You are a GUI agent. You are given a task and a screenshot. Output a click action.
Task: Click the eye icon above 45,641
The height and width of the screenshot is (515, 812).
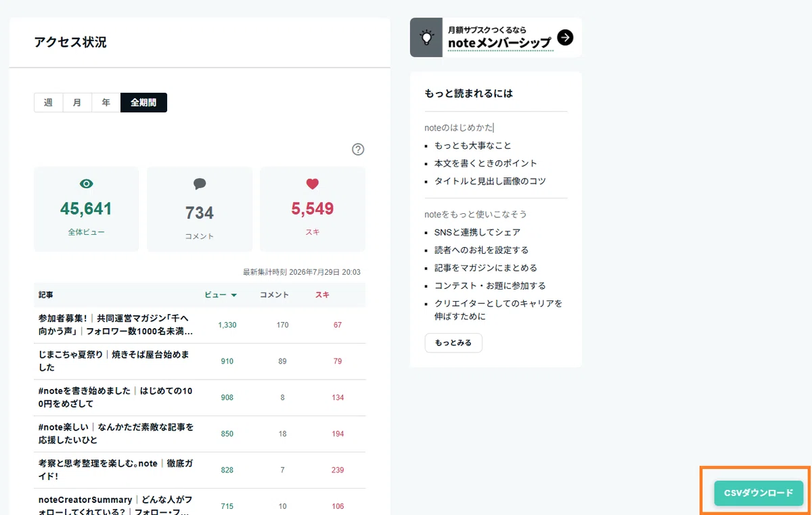(x=87, y=184)
